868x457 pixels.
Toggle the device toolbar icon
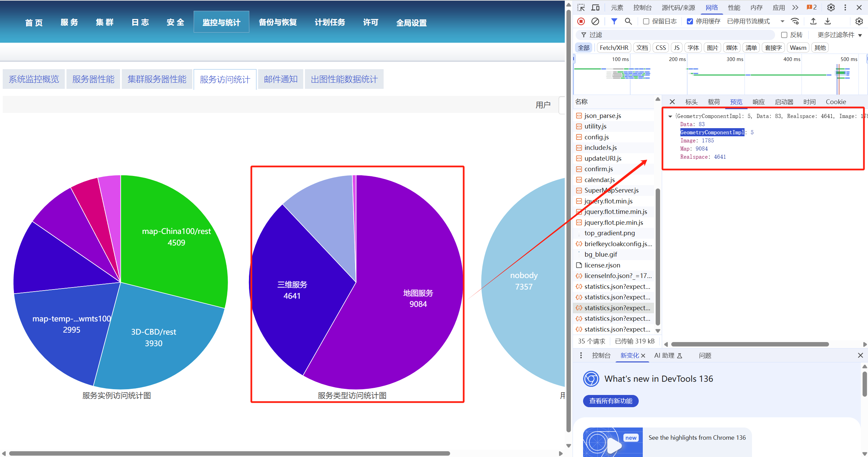point(595,7)
